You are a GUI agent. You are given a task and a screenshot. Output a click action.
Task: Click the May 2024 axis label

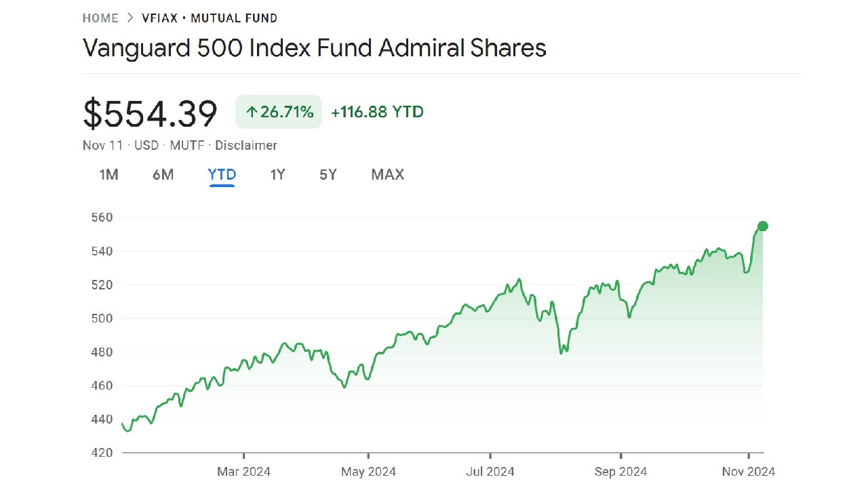tap(368, 471)
